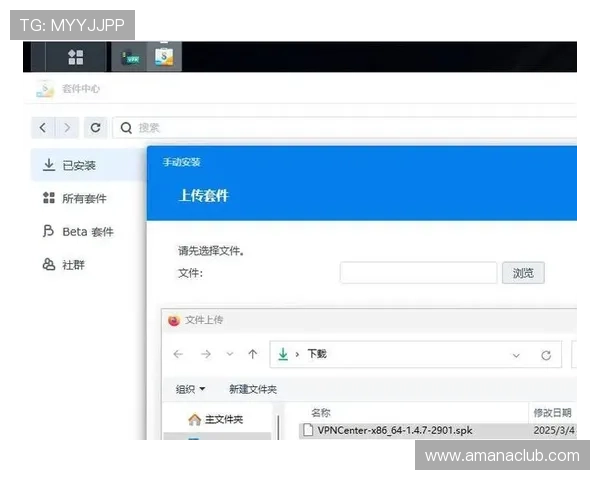Click the green download folder icon
600x480 pixels.
283,354
